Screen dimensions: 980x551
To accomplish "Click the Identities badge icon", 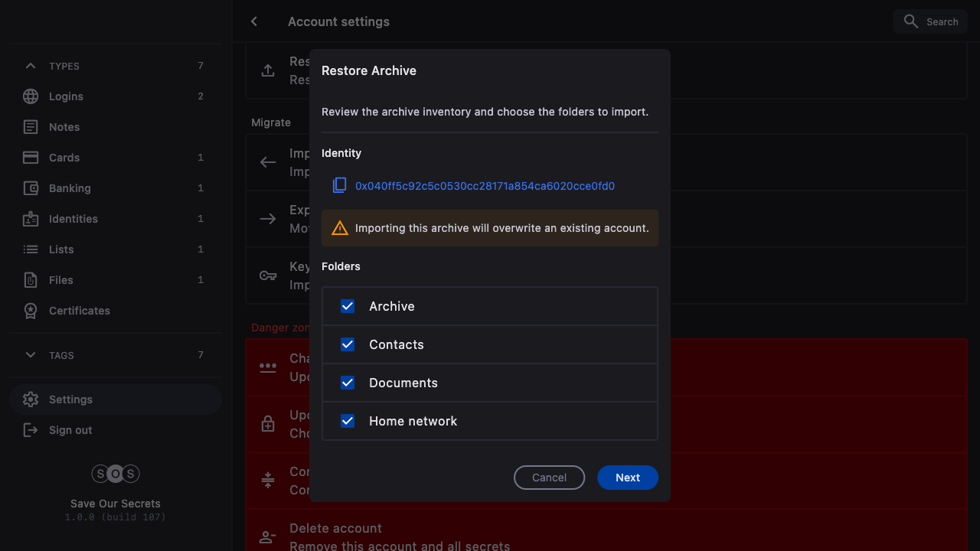I will [31, 219].
